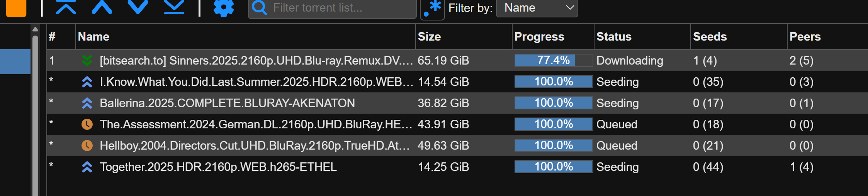Image resolution: width=868 pixels, height=196 pixels.
Task: Click the scrollbar up arrow
Action: (x=36, y=29)
